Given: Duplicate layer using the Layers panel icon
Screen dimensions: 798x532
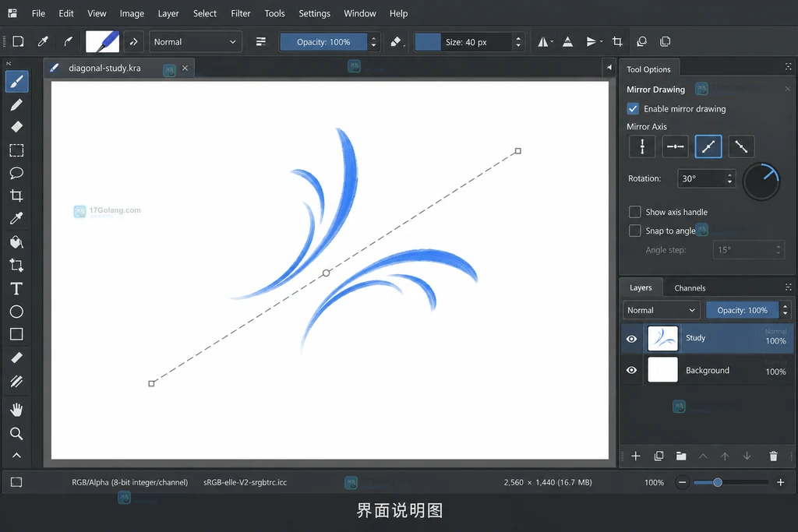Looking at the screenshot, I should (x=659, y=456).
